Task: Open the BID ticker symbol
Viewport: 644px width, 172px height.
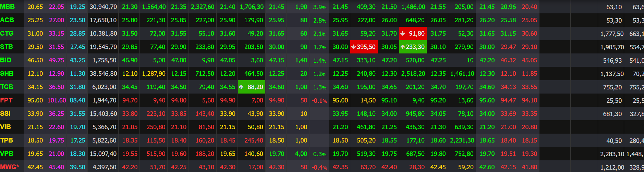Action: click(x=5, y=60)
